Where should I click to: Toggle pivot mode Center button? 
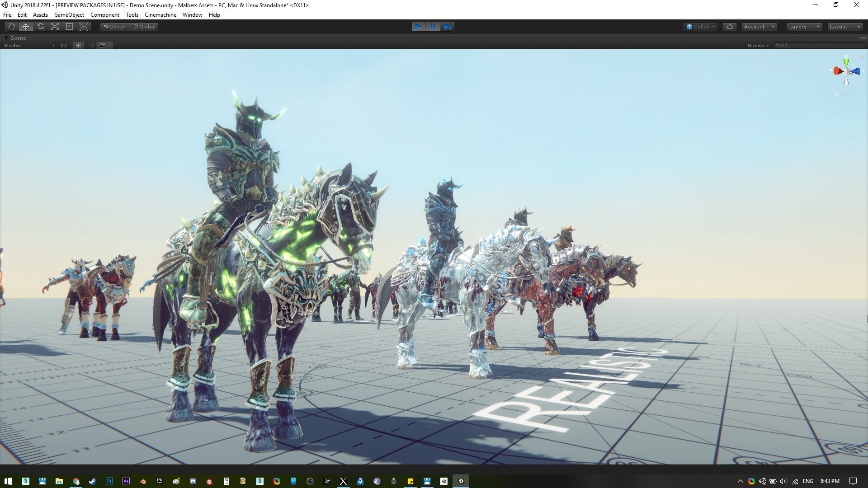115,27
